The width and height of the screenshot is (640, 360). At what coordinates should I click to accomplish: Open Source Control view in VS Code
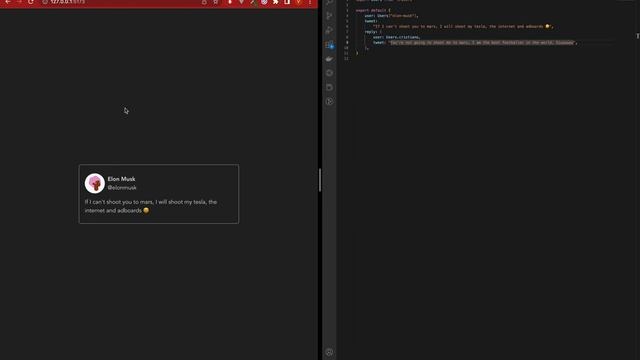pos(329,16)
